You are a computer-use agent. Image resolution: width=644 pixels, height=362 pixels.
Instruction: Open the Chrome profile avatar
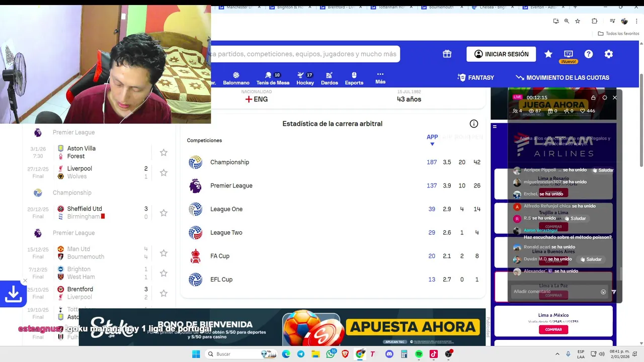[624, 21]
